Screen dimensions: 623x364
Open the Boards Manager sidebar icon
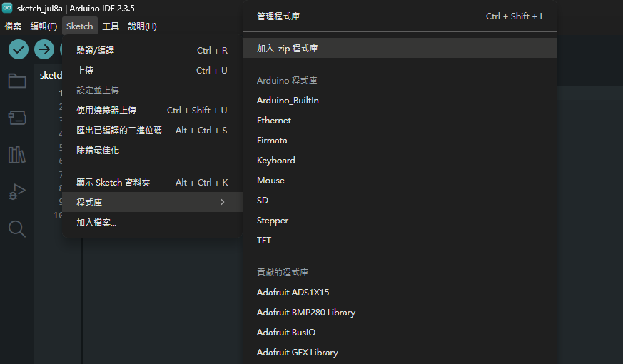[x=17, y=118]
